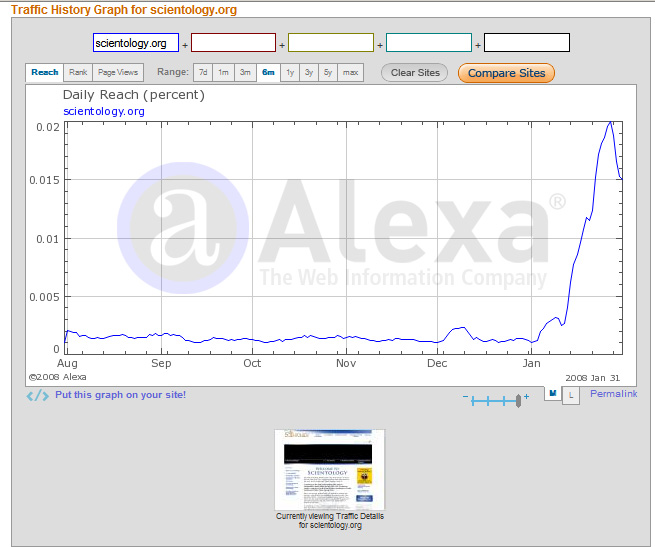Click the plus icon beside graph size slider
The width and height of the screenshot is (655, 547).
pyautogui.click(x=526, y=396)
